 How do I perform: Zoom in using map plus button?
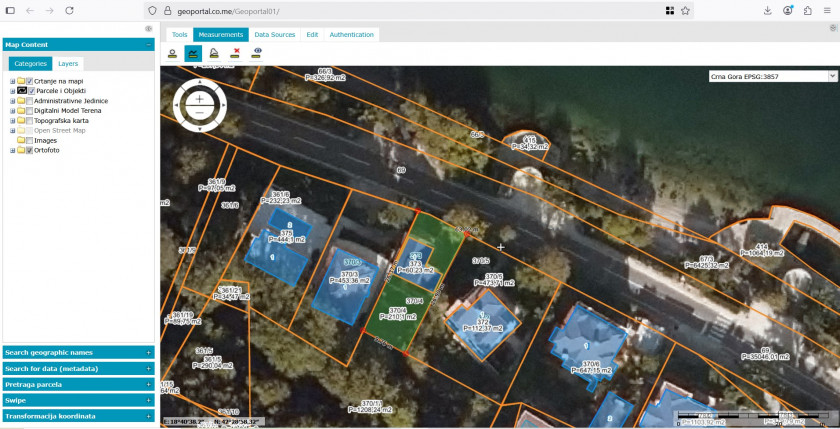pyautogui.click(x=200, y=98)
